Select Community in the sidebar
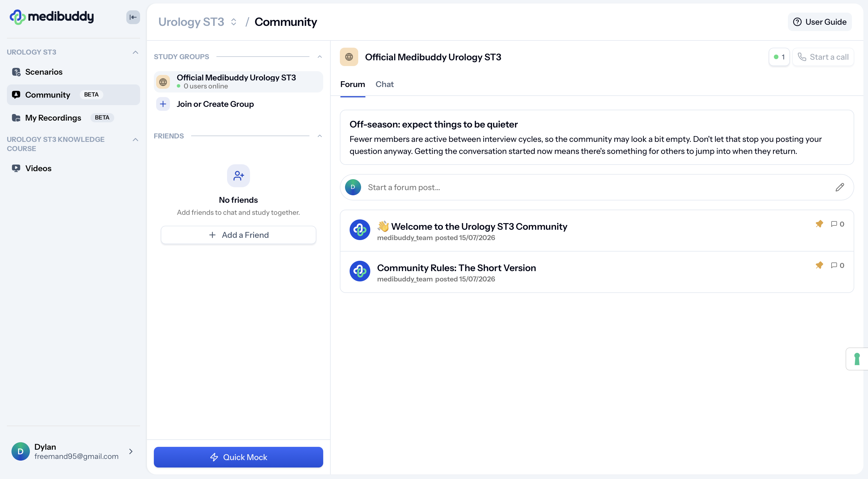 (73, 95)
